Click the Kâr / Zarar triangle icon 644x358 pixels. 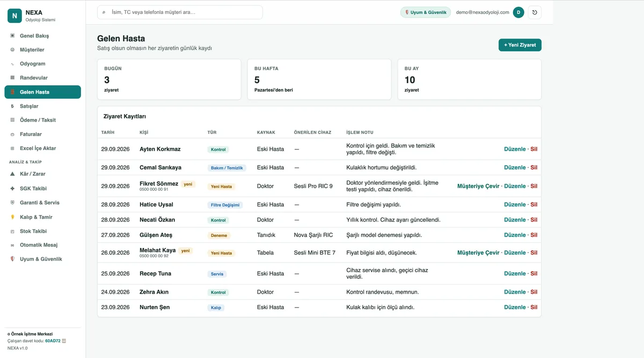coord(12,174)
